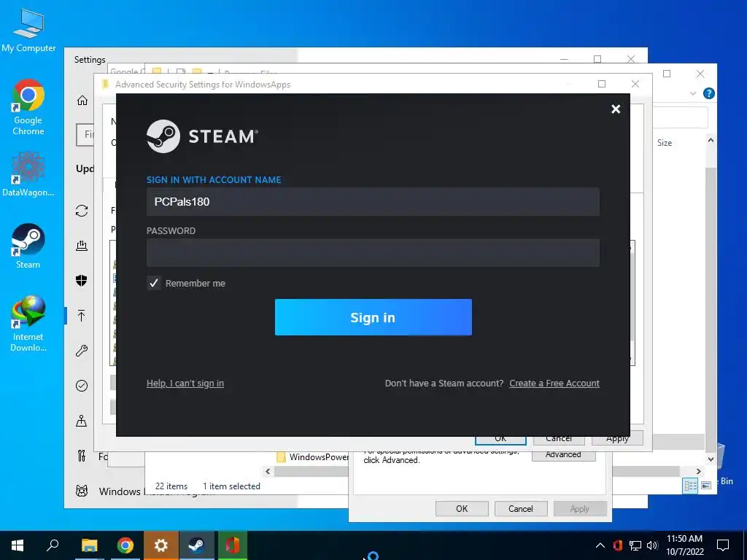Switch File Explorer to details view

pos(690,485)
